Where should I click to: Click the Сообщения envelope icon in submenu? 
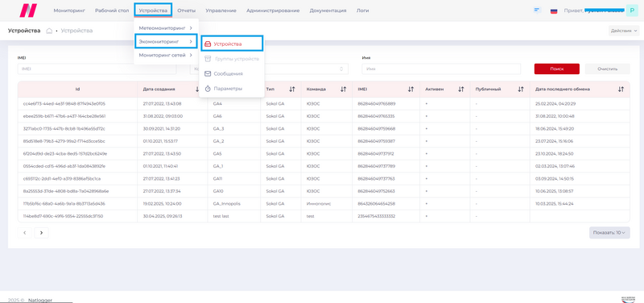[208, 73]
